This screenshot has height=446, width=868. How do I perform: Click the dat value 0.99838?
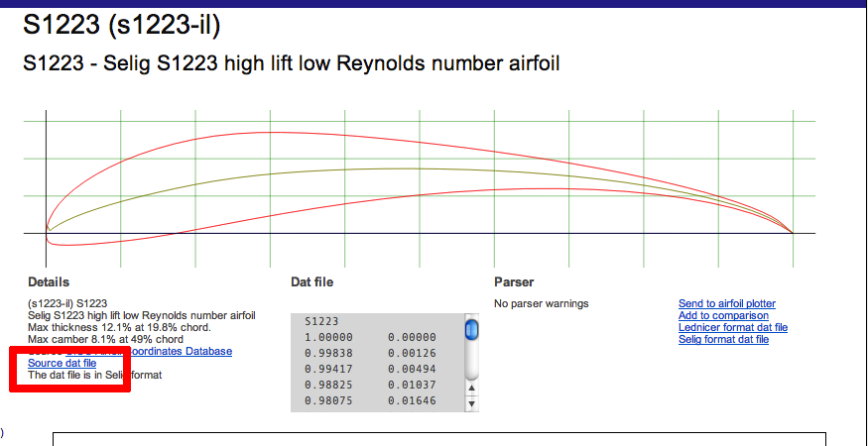[x=328, y=353]
